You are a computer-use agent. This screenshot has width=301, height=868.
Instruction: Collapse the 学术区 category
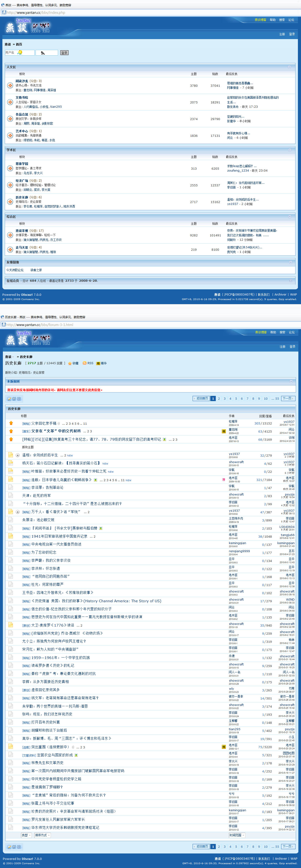click(290, 150)
